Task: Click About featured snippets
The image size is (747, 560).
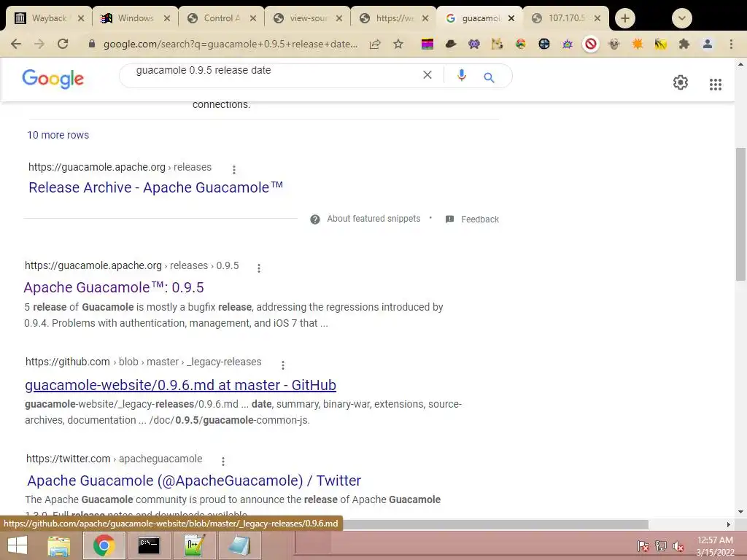Action: coord(373,219)
